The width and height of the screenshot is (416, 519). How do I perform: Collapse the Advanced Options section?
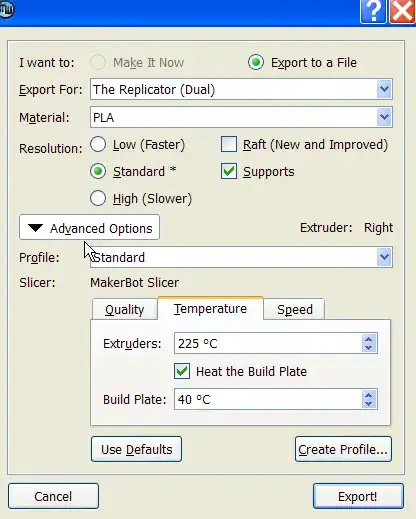point(89,228)
